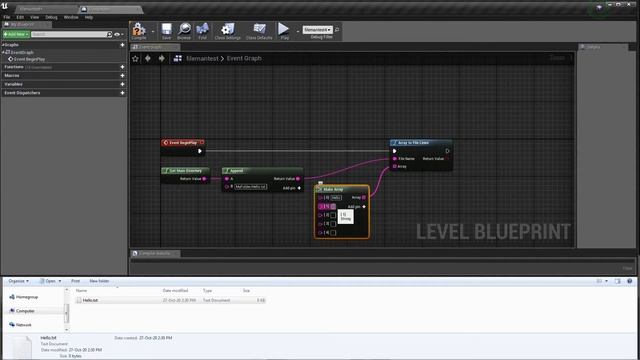Click the File Name pin on Array to File Lines
Image resolution: width=640 pixels, height=360 pixels.
394,158
